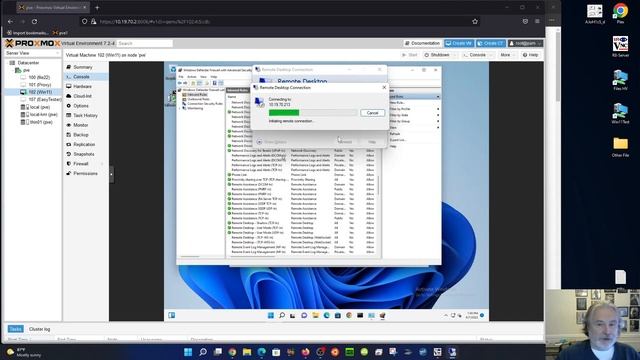Open the Action menu in Firewall window

click(x=192, y=77)
